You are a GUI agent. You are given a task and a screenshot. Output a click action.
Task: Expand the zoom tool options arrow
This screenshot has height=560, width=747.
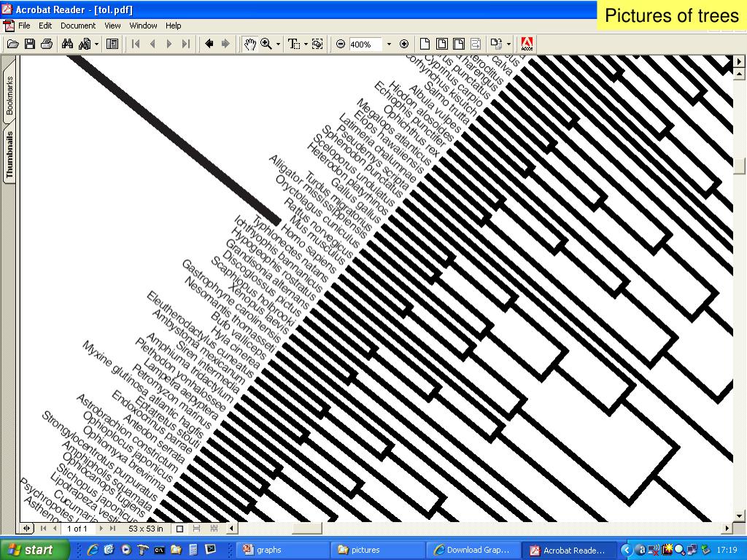pos(278,44)
